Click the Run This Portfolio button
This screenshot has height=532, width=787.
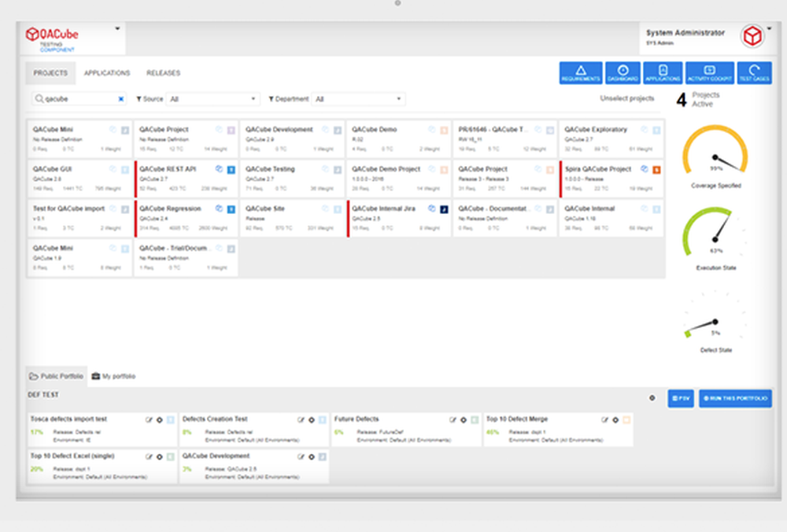coord(735,398)
